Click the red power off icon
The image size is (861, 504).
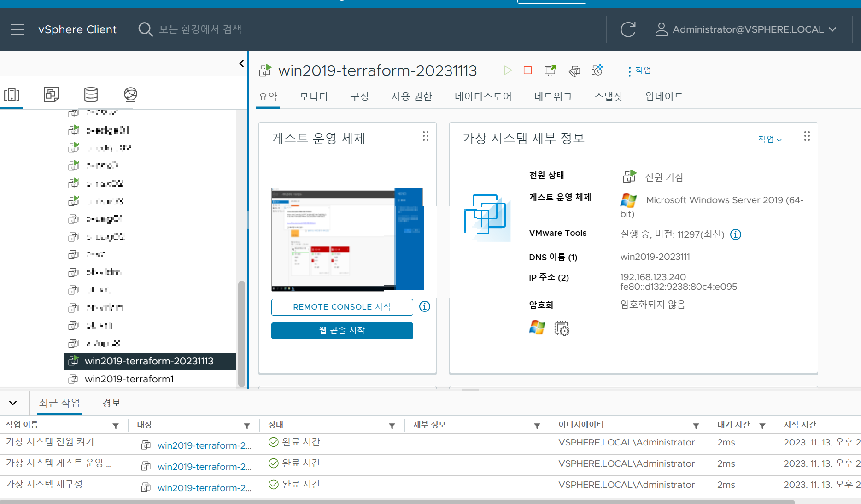point(528,70)
